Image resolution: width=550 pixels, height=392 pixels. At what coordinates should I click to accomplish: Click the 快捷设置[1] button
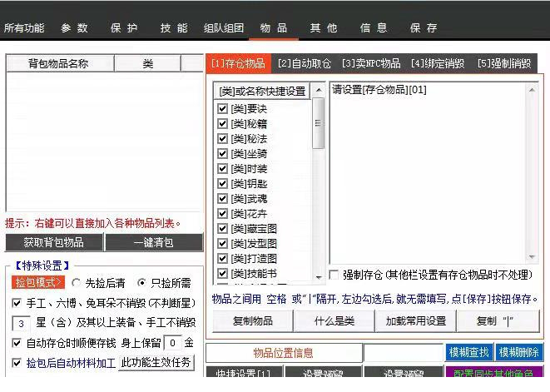point(245,372)
